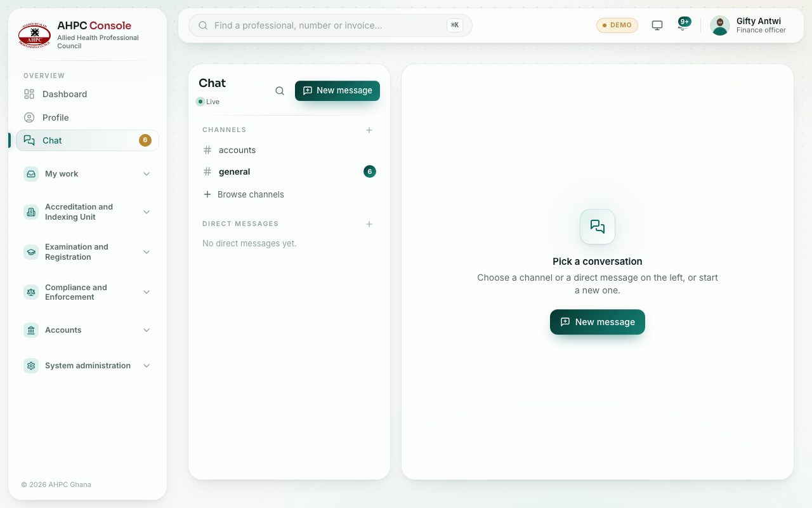Image resolution: width=812 pixels, height=508 pixels.
Task: Click the Compliance and Enforcement scales icon
Action: click(x=31, y=292)
